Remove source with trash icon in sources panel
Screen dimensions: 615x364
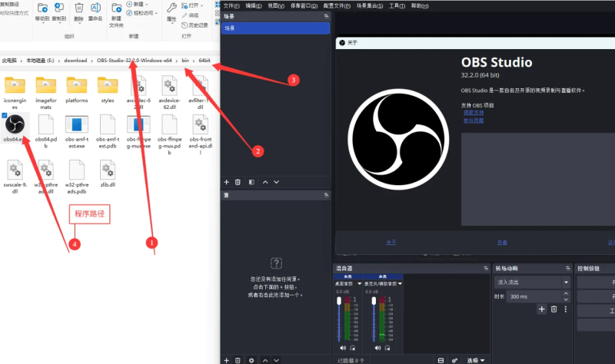pos(238,360)
